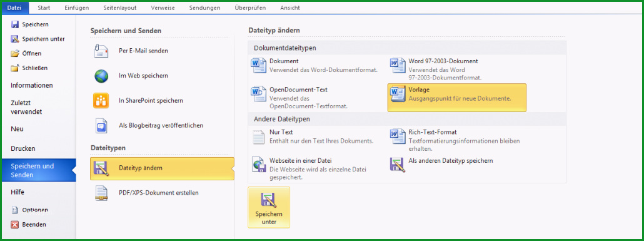Switch to the Ansicht tab
Screen dimensions: 644x241
pyautogui.click(x=290, y=8)
